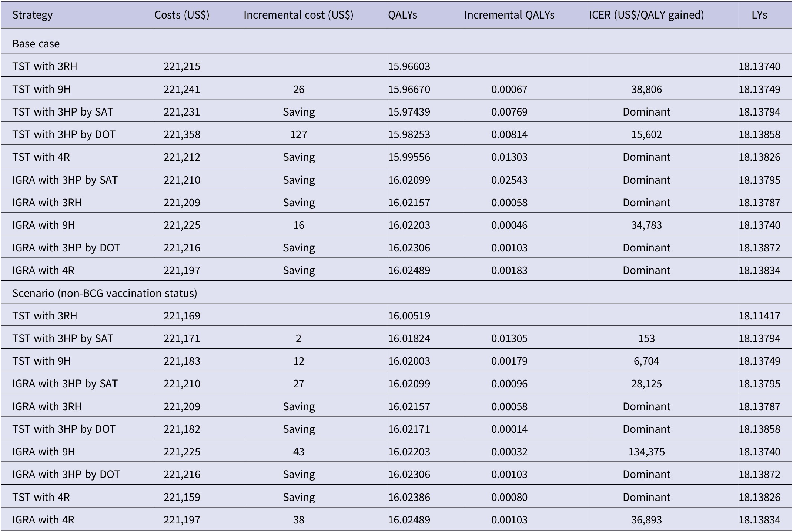Select the cost cell 221,159
The height and width of the screenshot is (532, 793).
click(x=182, y=497)
